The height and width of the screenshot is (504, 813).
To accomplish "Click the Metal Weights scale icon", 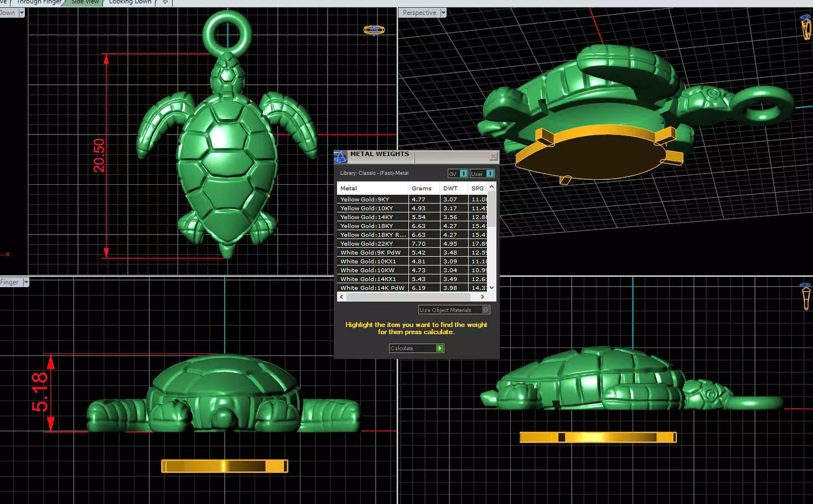I will (x=340, y=157).
